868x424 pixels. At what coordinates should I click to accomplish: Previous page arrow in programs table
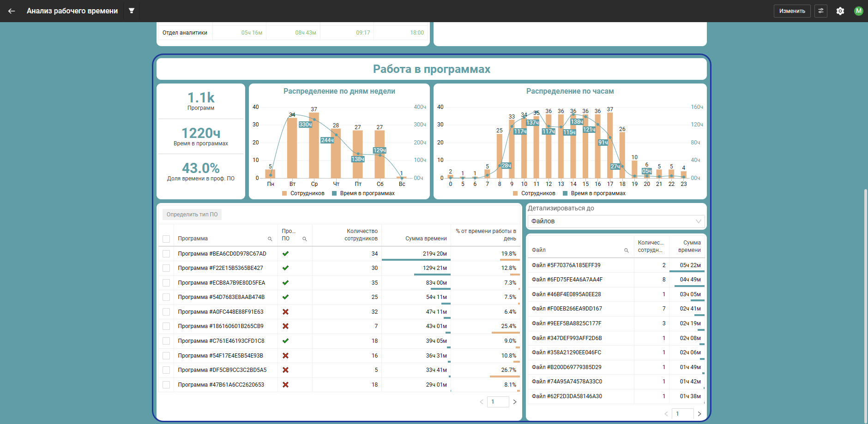[482, 402]
